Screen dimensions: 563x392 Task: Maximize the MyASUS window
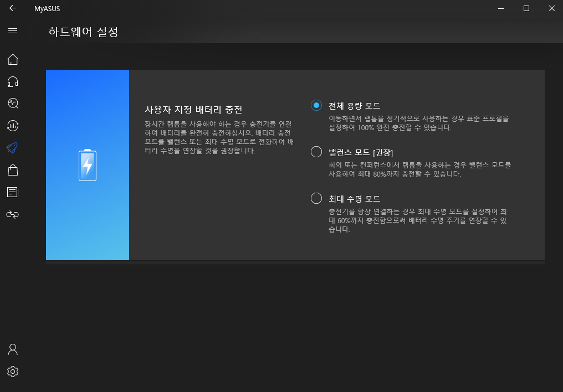[x=526, y=8]
